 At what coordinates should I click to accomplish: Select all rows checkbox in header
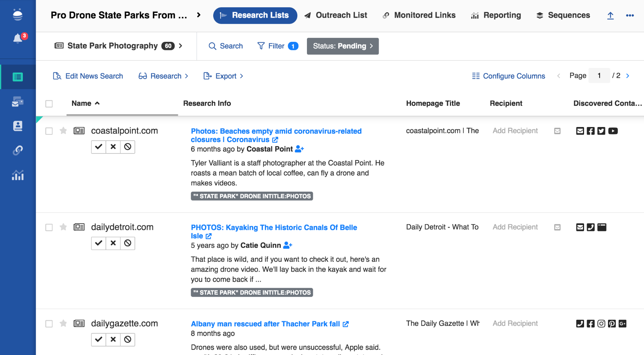(49, 104)
